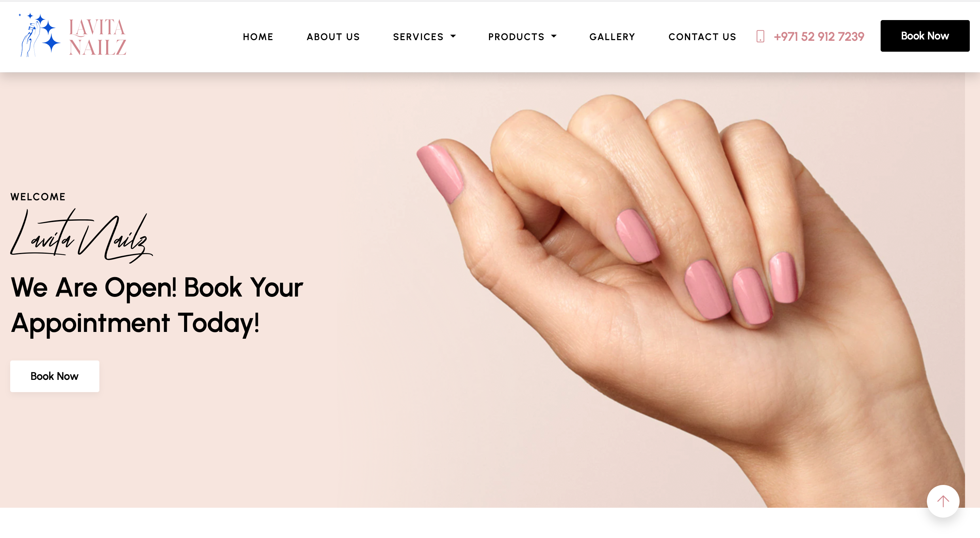This screenshot has height=538, width=980.
Task: Click the pink thumbnail on the hand photo
Action: pos(440,173)
